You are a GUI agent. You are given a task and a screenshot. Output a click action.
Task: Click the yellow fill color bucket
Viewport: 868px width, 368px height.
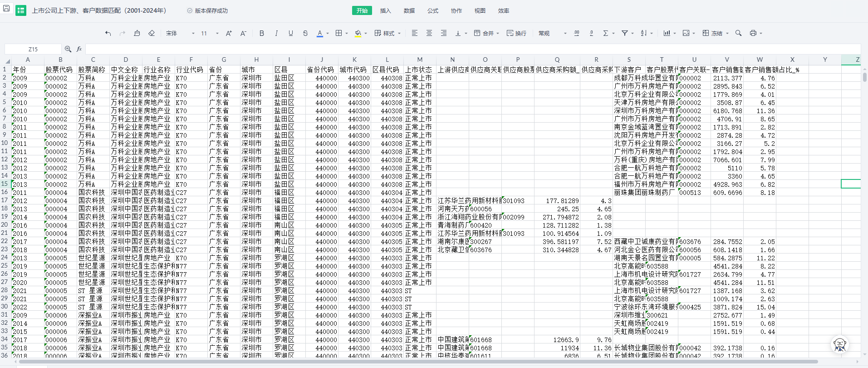(x=358, y=33)
